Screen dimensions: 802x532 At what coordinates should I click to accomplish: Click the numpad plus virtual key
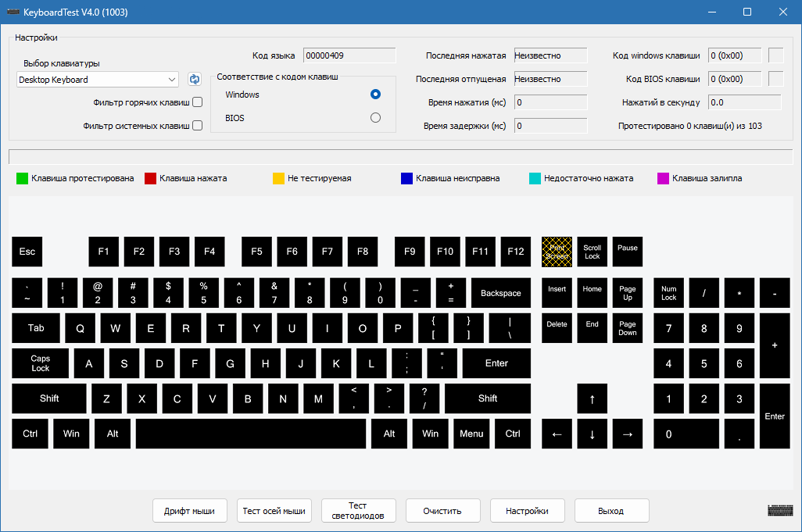[775, 345]
